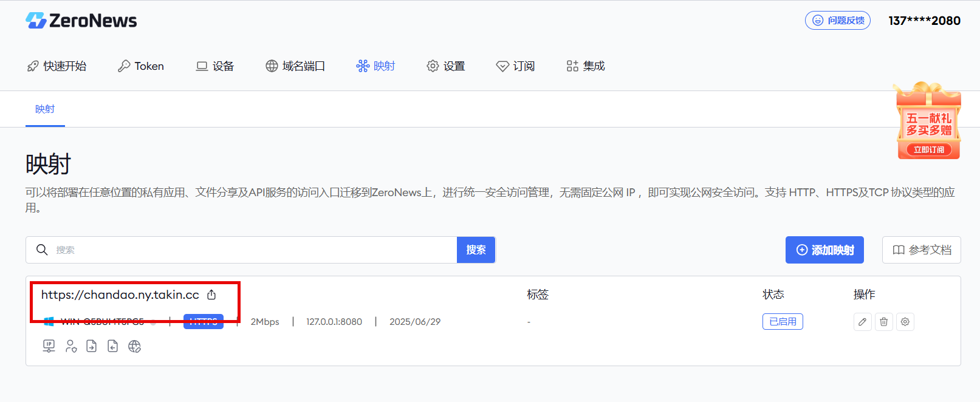
Task: Go to 快速开始 menu item
Action: coord(57,66)
